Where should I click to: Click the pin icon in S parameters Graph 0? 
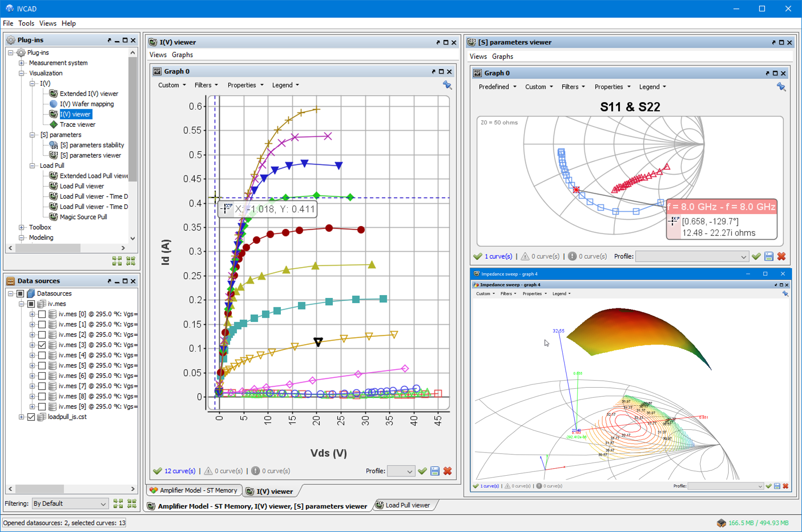pyautogui.click(x=781, y=87)
